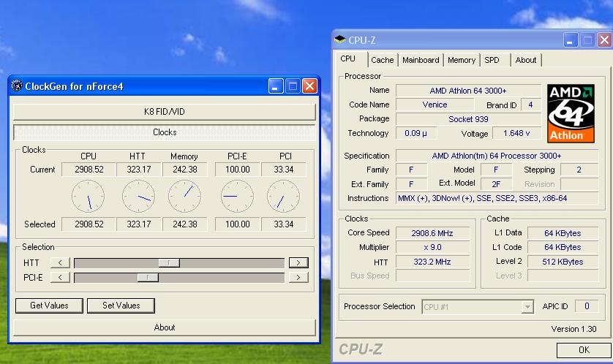Switch to the Mainboard tab in CPU-Z
Image resolution: width=613 pixels, height=364 pixels.
coord(421,60)
